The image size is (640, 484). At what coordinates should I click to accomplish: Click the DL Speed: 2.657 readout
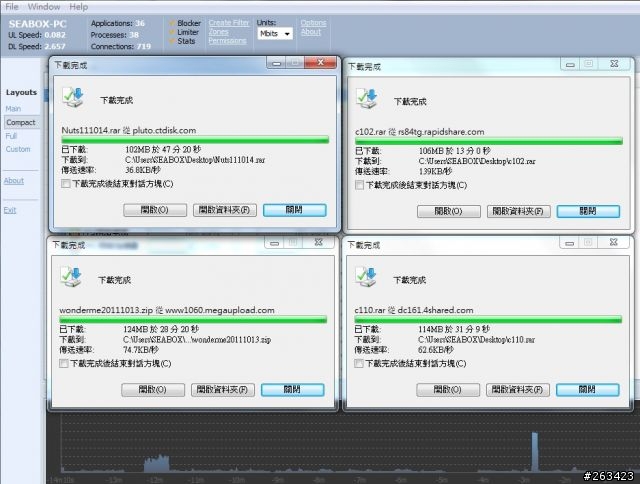click(37, 47)
